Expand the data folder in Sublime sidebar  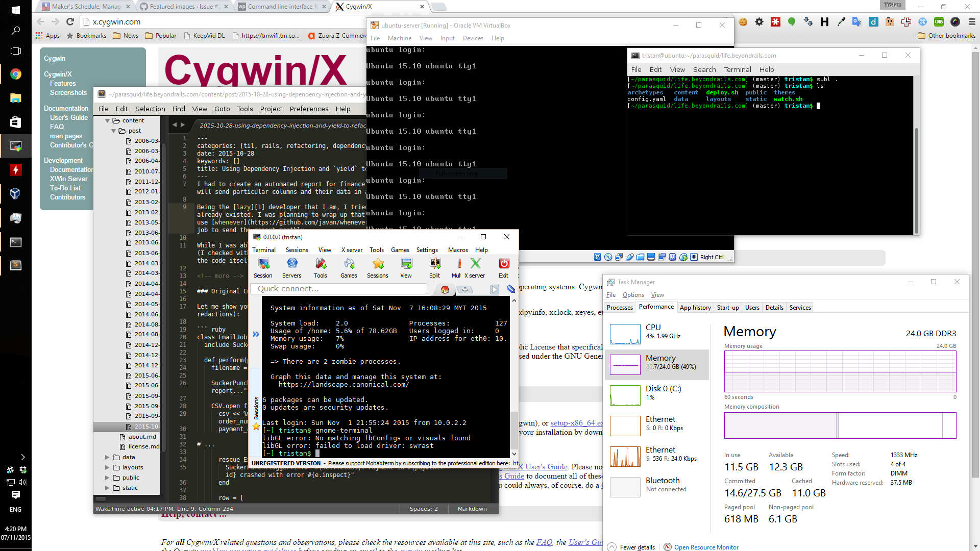click(107, 458)
